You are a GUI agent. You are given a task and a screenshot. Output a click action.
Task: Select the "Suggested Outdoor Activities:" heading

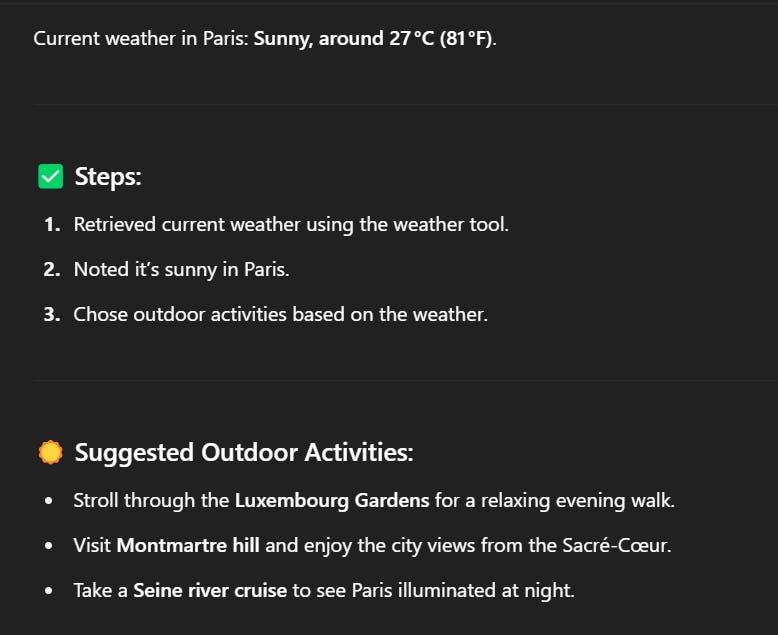coord(244,453)
